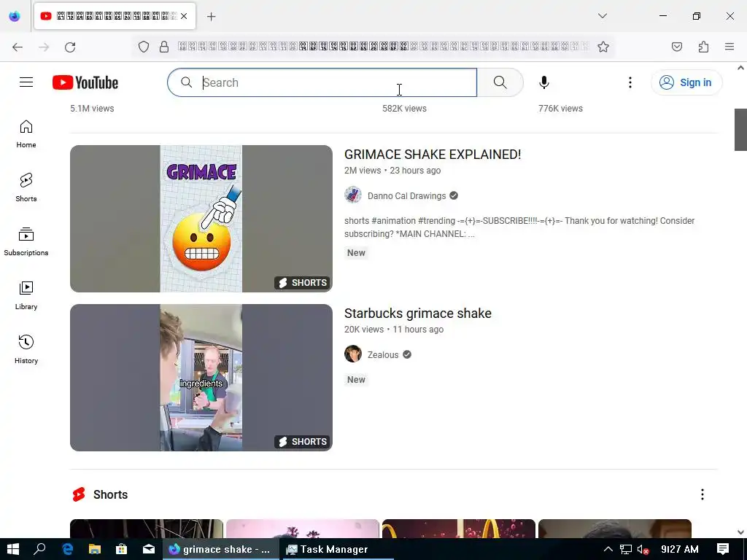Open the Firefox extensions puzzle icon
The image size is (747, 560).
click(x=703, y=47)
